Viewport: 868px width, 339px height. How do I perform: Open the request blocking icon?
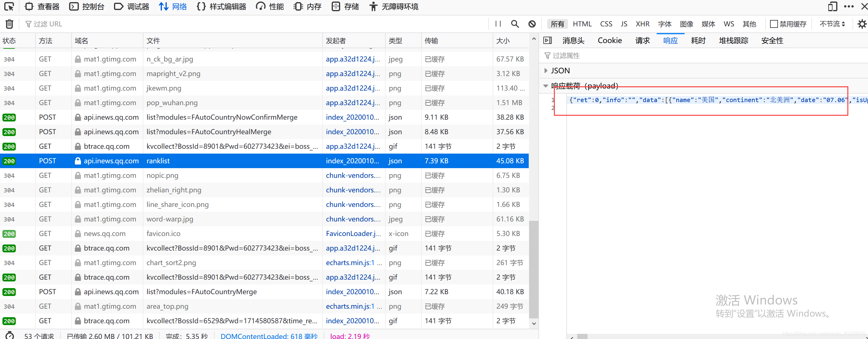pos(532,24)
